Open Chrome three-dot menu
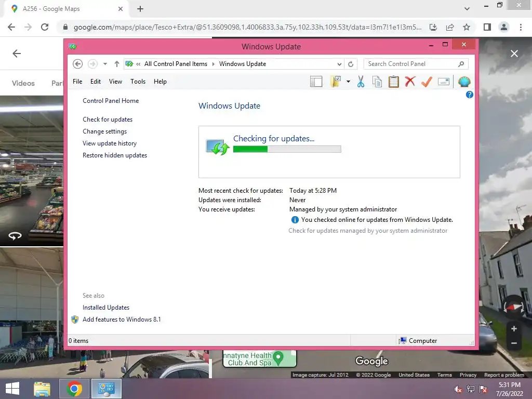Viewport: 532px width, 399px height. (521, 27)
